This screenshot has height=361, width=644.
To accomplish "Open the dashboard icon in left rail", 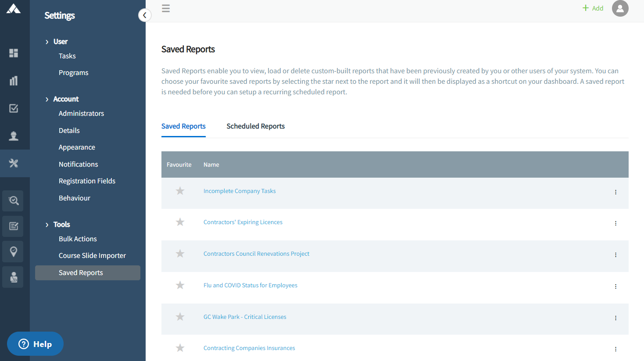I will click(14, 53).
